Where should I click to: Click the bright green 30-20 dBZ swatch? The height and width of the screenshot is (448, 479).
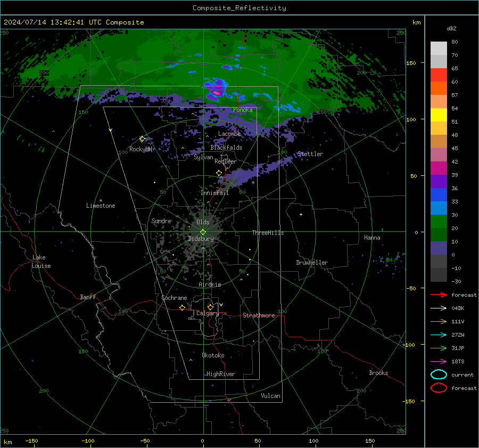pyautogui.click(x=439, y=221)
